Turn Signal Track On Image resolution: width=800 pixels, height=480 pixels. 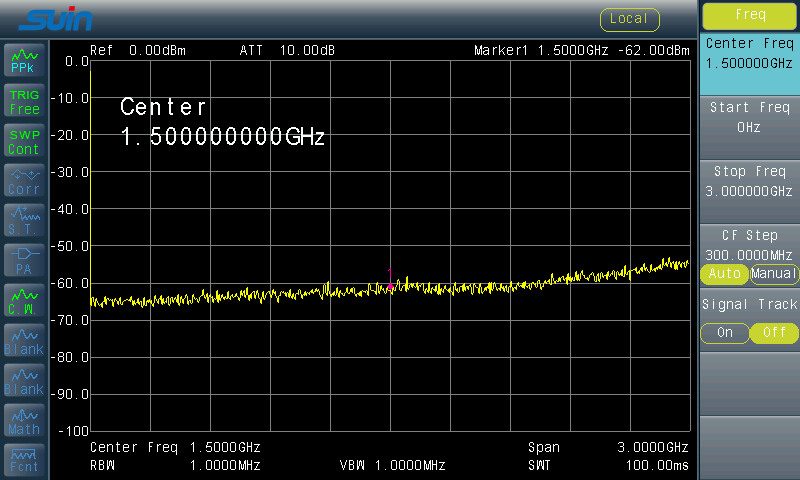point(724,333)
